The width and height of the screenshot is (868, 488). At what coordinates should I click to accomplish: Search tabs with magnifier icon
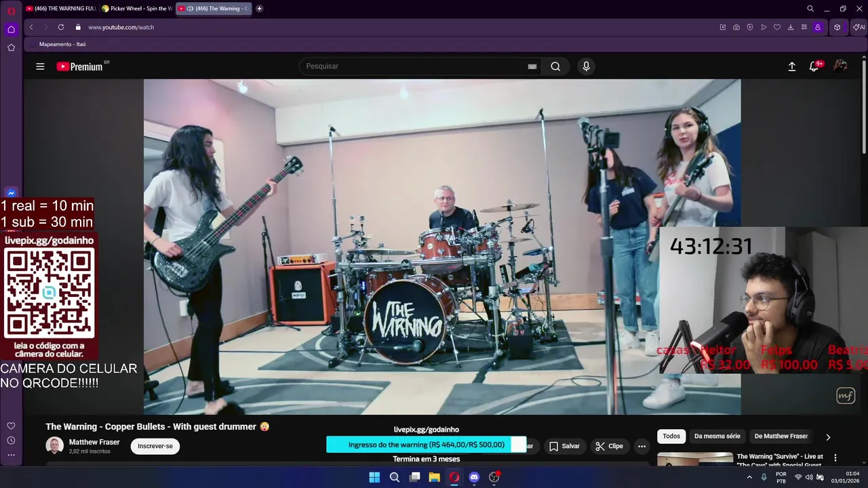click(810, 9)
